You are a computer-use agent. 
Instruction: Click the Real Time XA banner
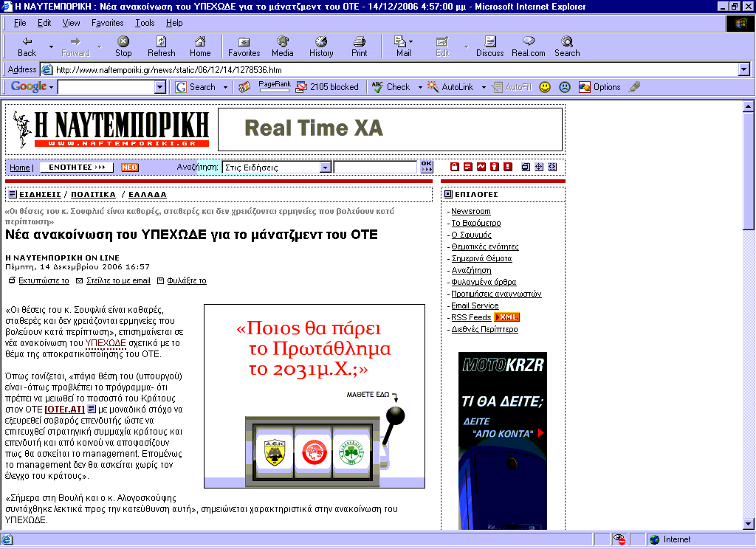coord(390,129)
